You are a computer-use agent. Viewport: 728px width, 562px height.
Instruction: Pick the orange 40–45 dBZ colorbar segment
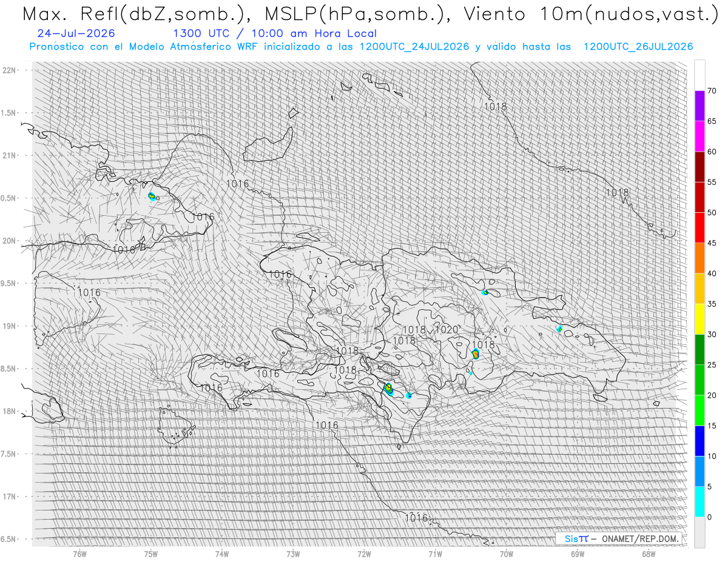tap(699, 258)
